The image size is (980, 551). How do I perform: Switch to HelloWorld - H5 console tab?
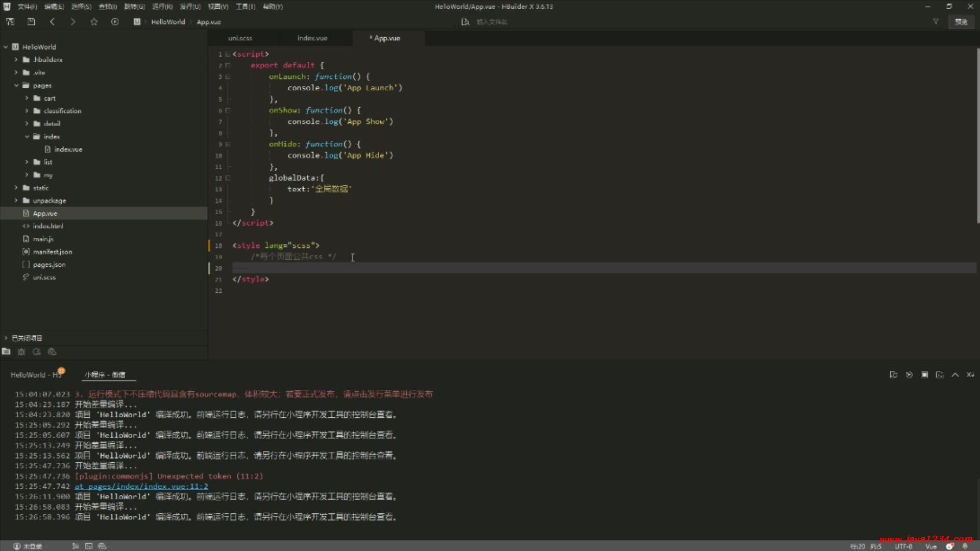click(36, 374)
